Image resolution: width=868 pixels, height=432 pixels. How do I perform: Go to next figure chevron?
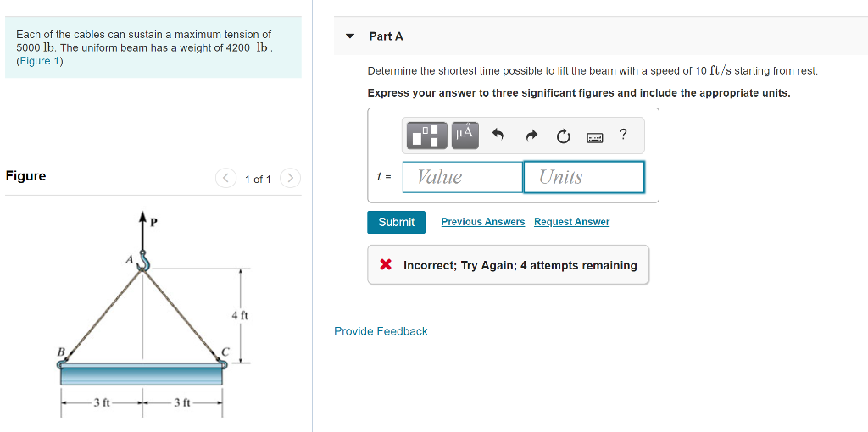(x=290, y=179)
